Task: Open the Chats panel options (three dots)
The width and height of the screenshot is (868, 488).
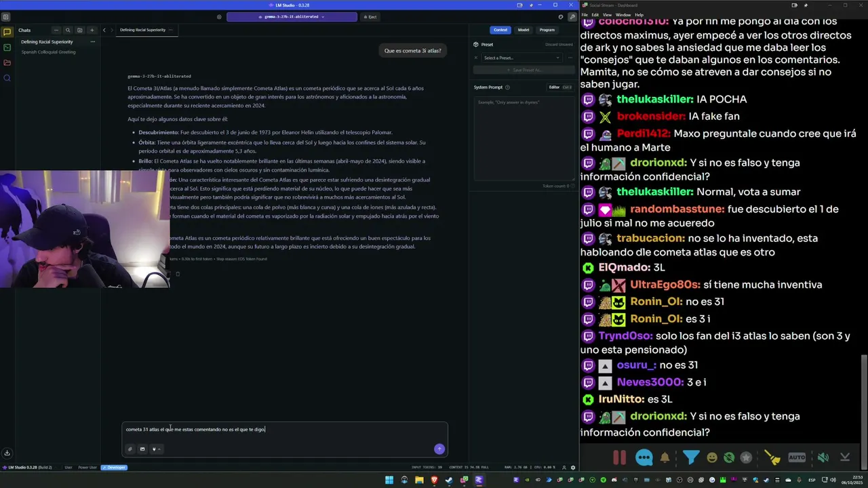Action: point(56,30)
